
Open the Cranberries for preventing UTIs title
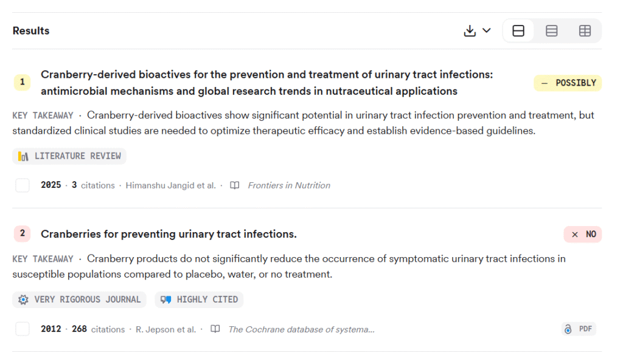tap(169, 234)
